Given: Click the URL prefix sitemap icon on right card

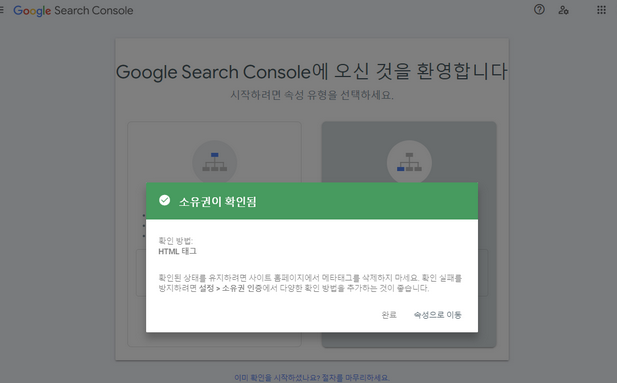Looking at the screenshot, I should click(409, 162).
